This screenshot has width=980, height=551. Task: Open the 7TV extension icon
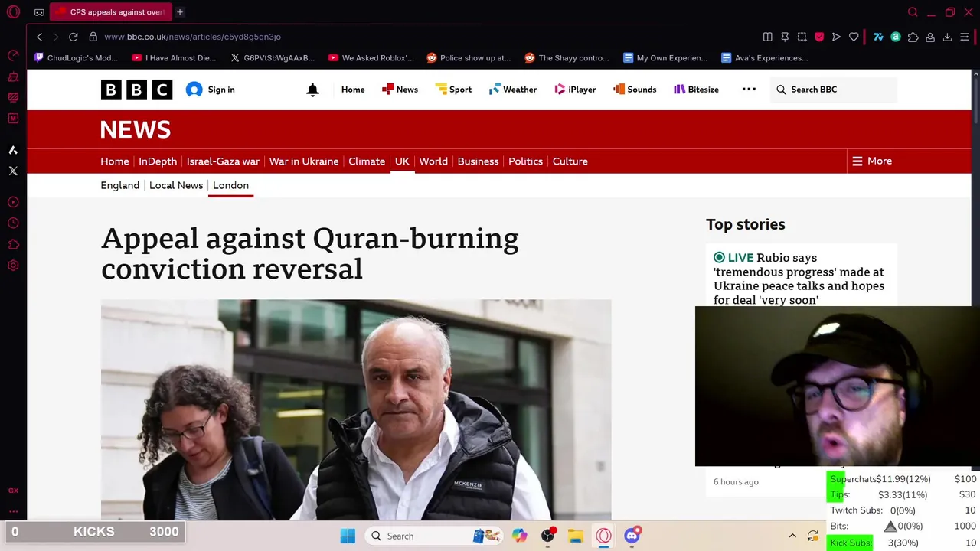(878, 37)
